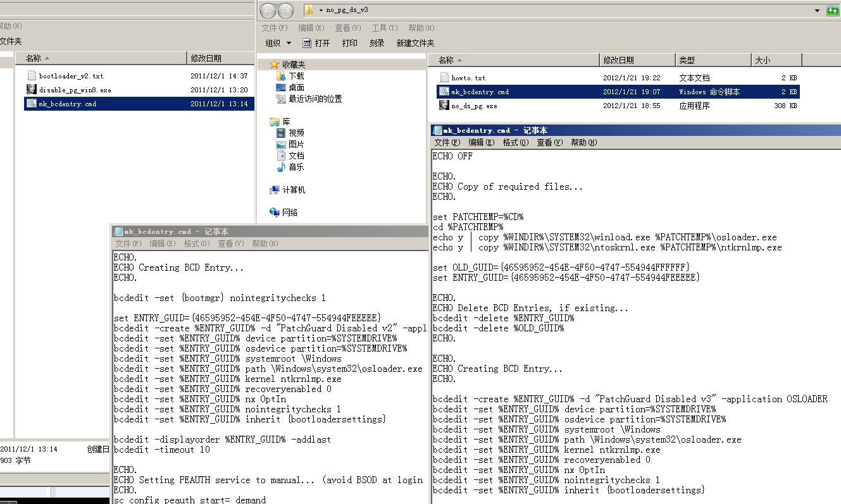Image resolution: width=841 pixels, height=504 pixels.
Task: Open 桌面 in the favorites list
Action: point(290,87)
